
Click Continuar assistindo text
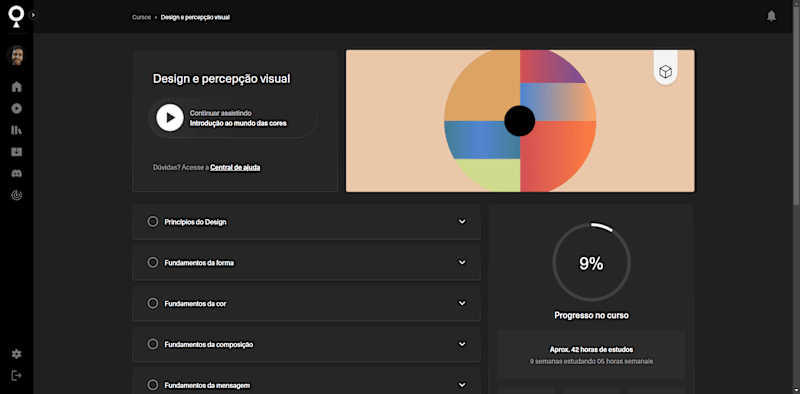[x=220, y=113]
